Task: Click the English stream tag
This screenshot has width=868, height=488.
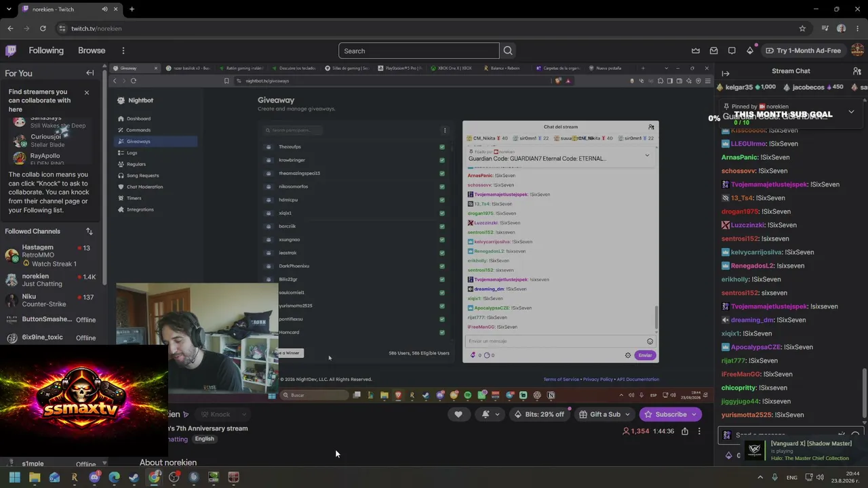Action: (x=204, y=439)
